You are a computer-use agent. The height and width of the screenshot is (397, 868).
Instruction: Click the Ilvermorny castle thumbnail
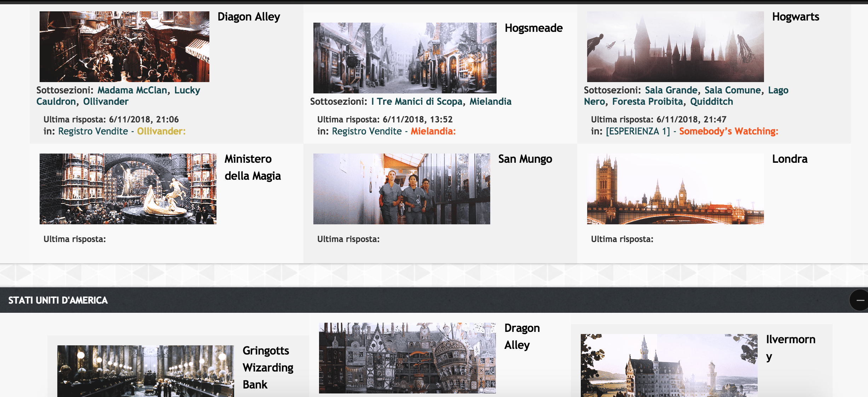669,366
